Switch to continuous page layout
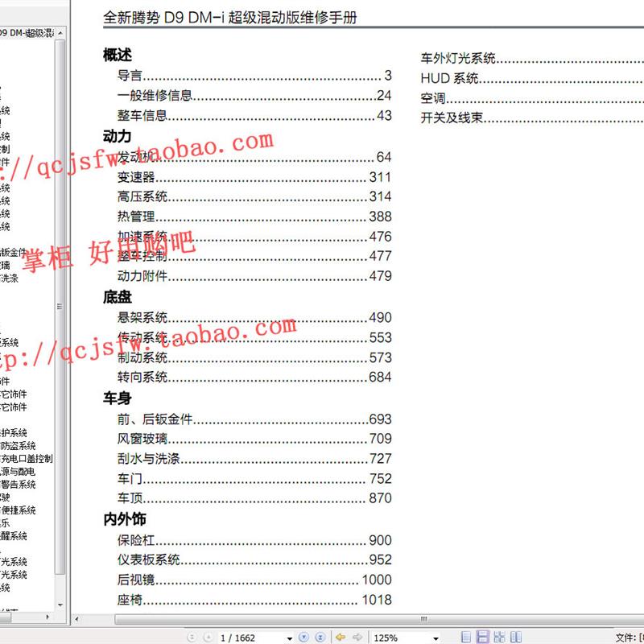This screenshot has width=644, height=644. [482, 637]
